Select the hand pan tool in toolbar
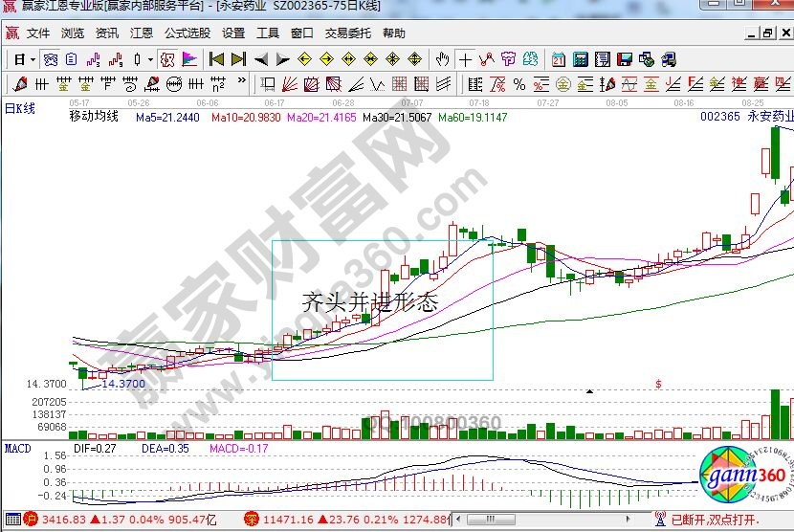 click(x=442, y=59)
